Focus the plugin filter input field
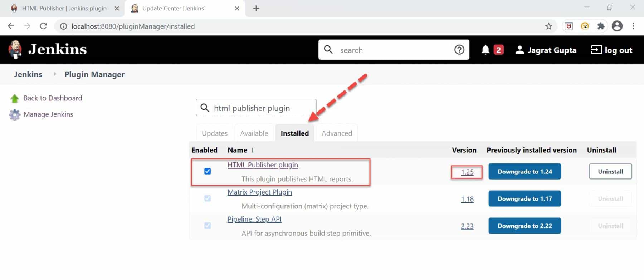 256,108
